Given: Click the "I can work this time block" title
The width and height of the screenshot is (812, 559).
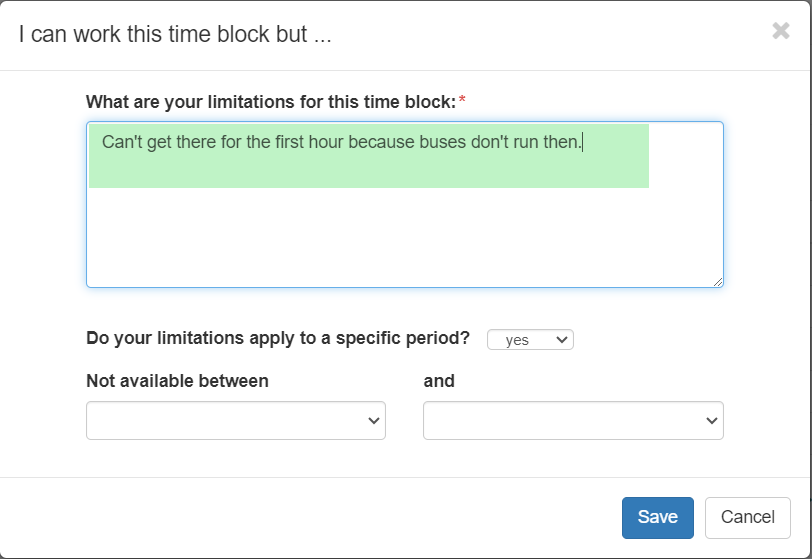Looking at the screenshot, I should (x=175, y=34).
